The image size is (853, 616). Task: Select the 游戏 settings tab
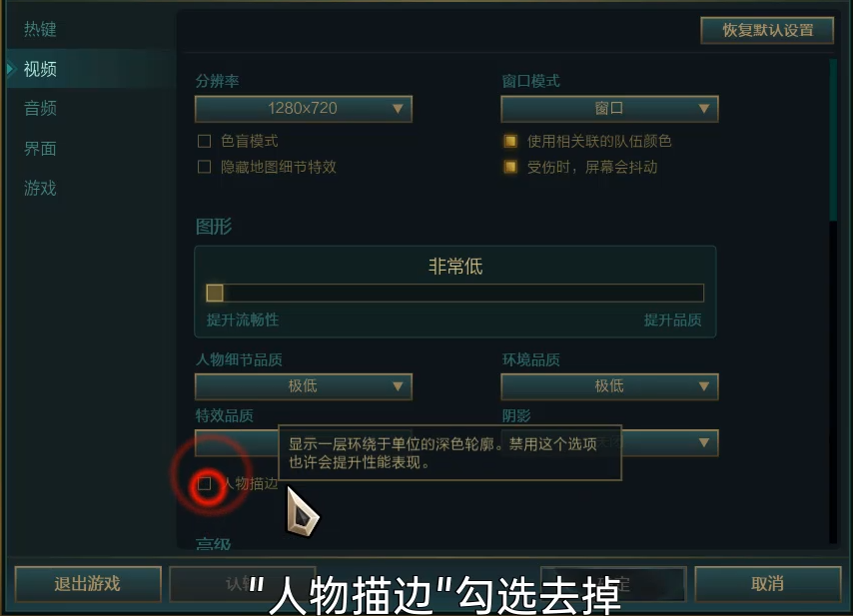click(40, 188)
